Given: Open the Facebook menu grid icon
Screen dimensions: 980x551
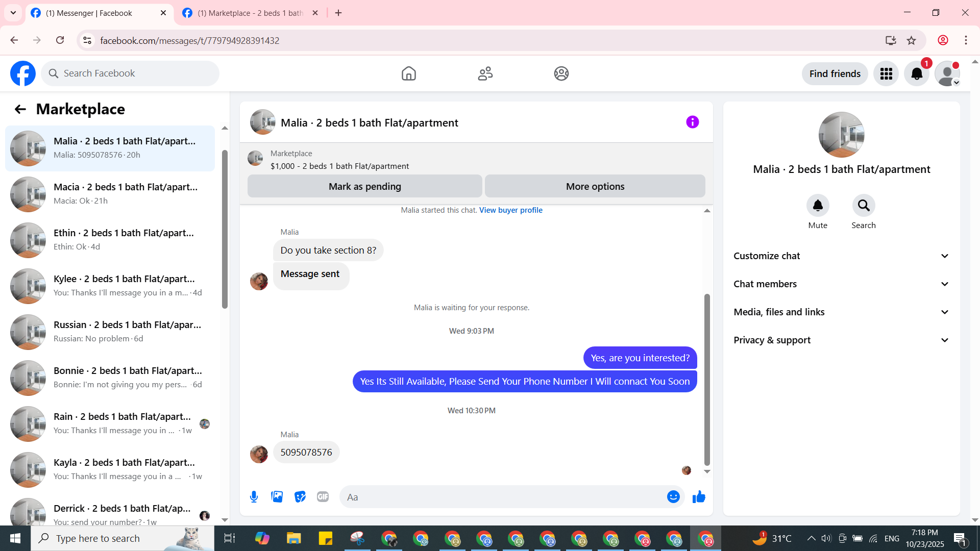Looking at the screenshot, I should [x=886, y=74].
